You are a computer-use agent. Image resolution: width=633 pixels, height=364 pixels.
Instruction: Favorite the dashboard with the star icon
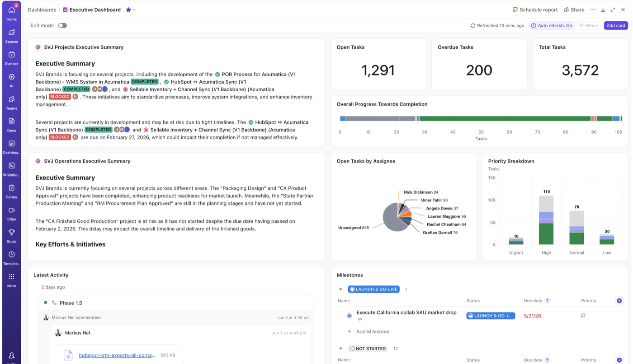(x=128, y=9)
